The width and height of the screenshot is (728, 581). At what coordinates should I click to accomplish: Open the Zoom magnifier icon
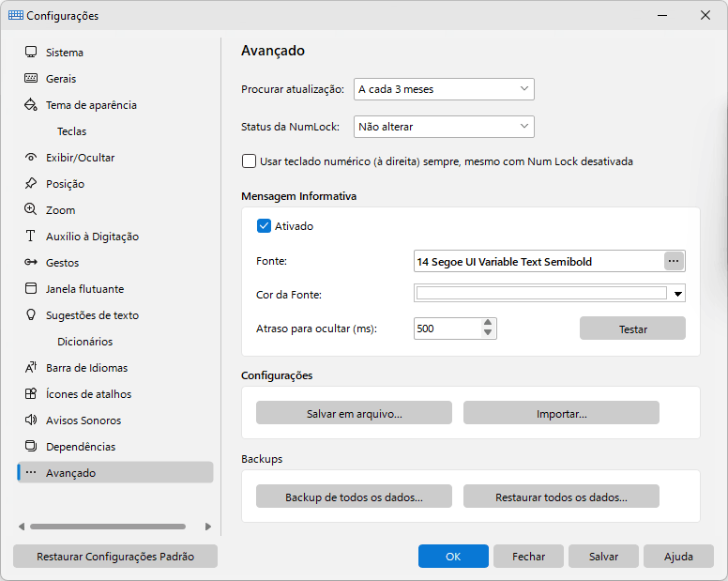click(31, 209)
